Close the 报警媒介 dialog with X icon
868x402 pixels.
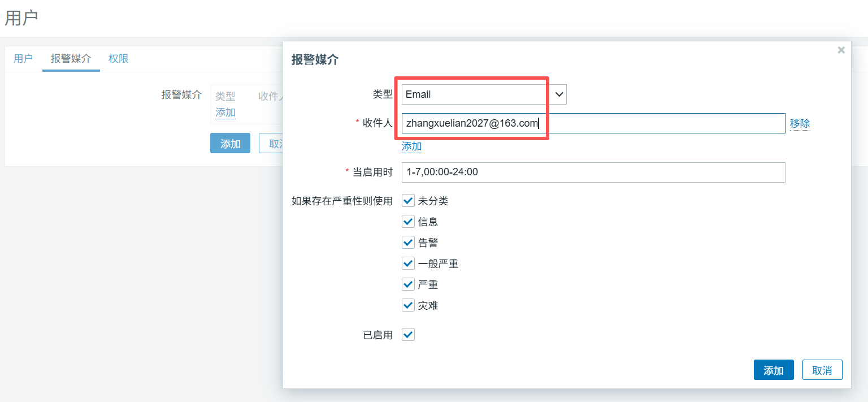tap(841, 50)
